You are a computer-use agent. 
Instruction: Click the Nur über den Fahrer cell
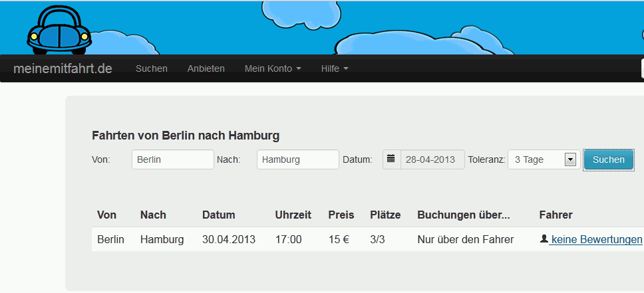pyautogui.click(x=465, y=239)
